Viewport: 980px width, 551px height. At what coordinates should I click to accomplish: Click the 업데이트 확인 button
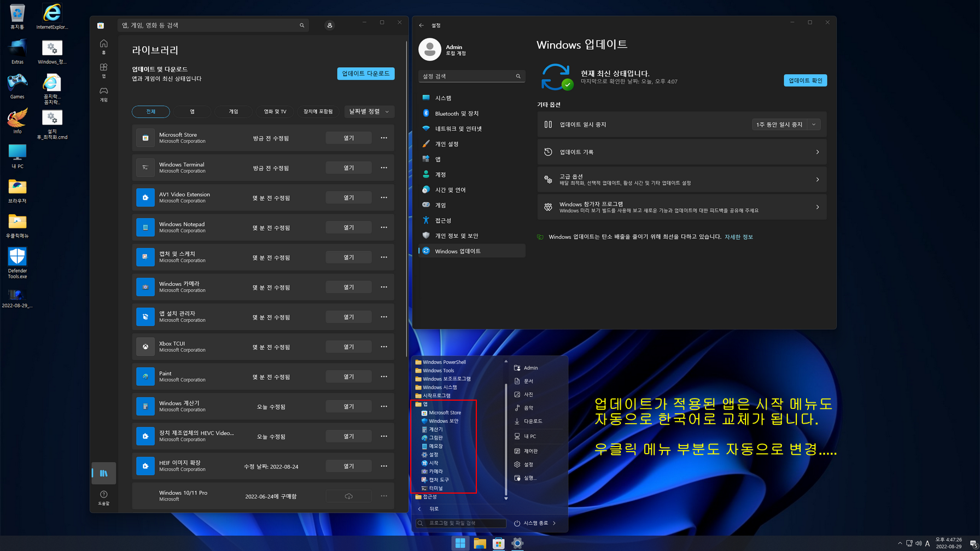805,80
